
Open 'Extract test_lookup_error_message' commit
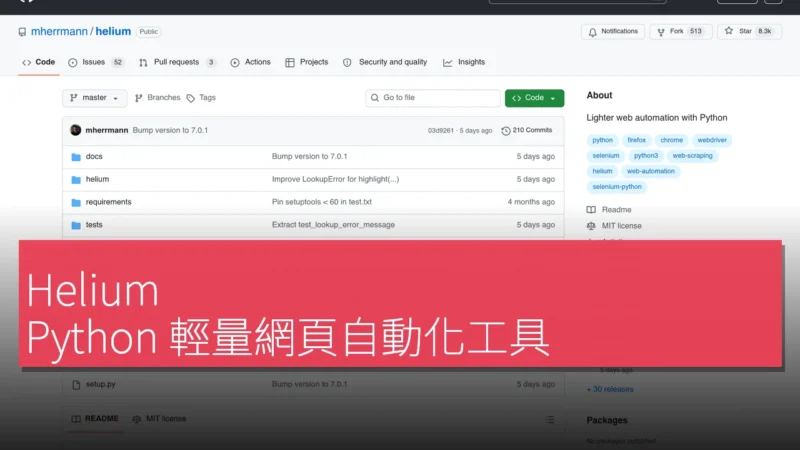(x=333, y=225)
